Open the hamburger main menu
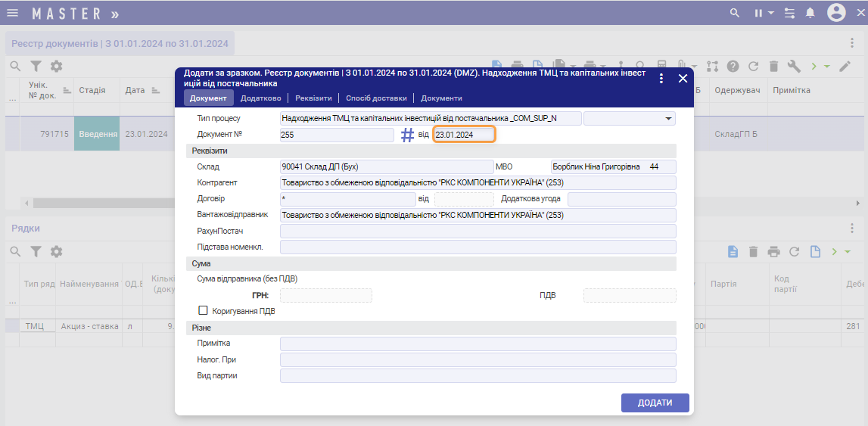Screen dimensions: 868x426 [13, 14]
